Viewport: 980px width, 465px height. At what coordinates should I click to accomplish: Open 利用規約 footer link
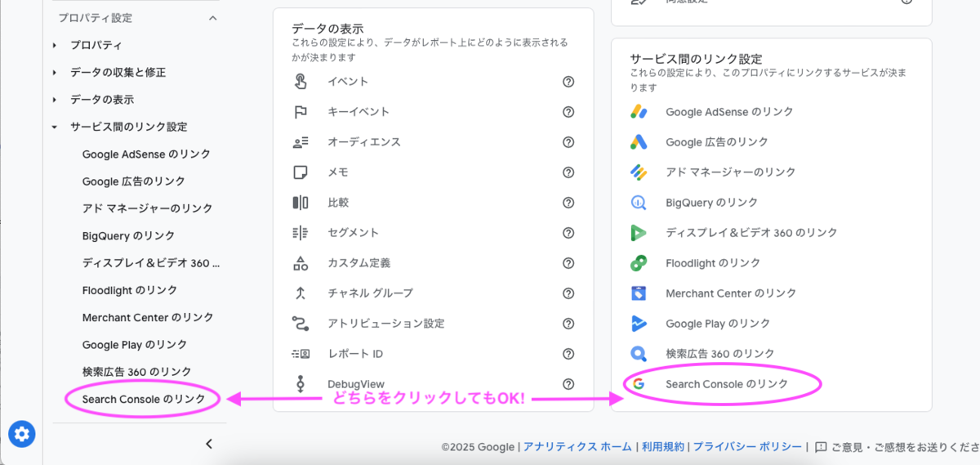(662, 447)
